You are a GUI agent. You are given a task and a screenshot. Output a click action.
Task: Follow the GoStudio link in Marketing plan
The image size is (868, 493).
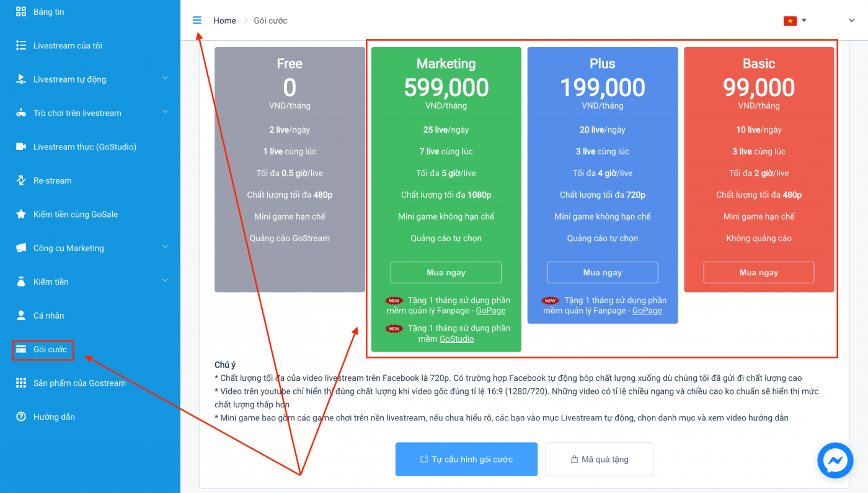click(x=457, y=339)
